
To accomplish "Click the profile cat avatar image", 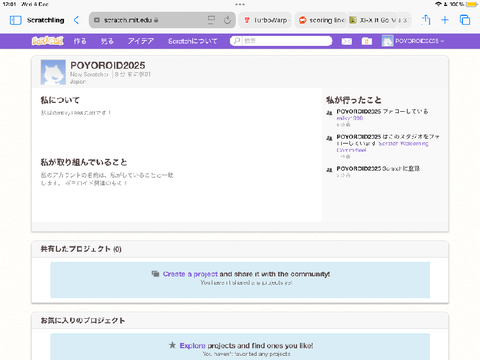I will click(53, 72).
